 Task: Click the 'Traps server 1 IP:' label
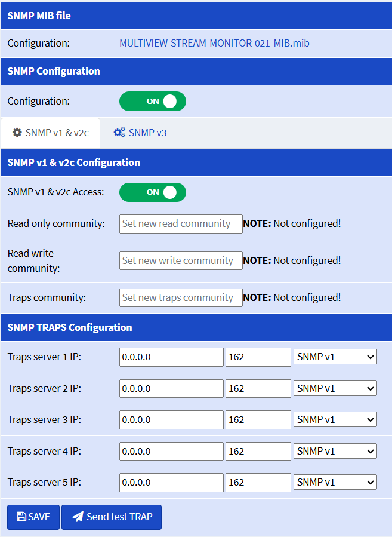tap(45, 357)
